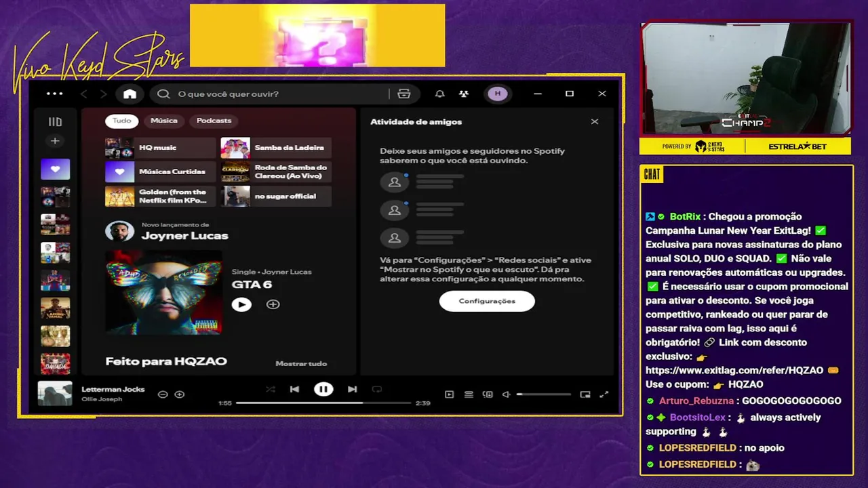The height and width of the screenshot is (488, 868).
Task: Add GTA 6 to library with plus
Action: click(273, 304)
